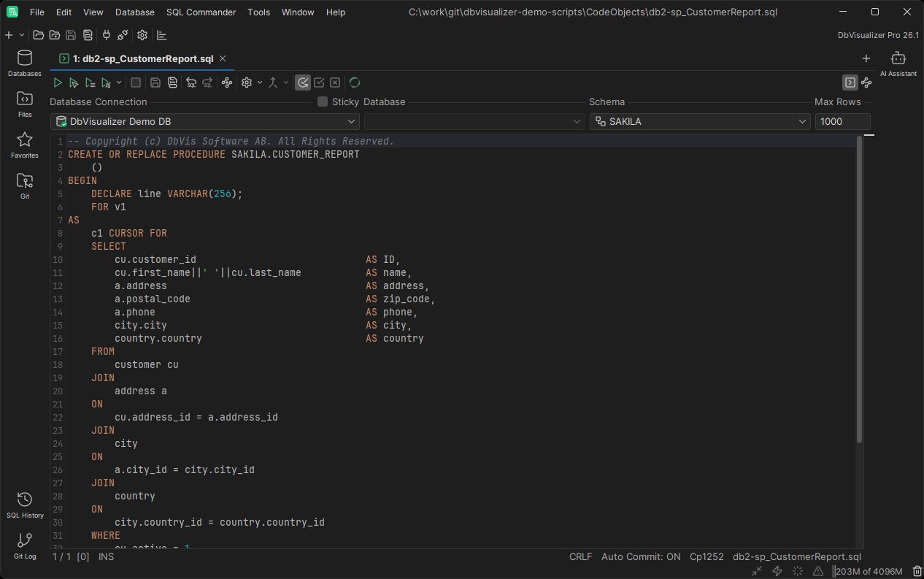Click the Cp1252 encoding indicator
924x579 pixels.
click(707, 556)
